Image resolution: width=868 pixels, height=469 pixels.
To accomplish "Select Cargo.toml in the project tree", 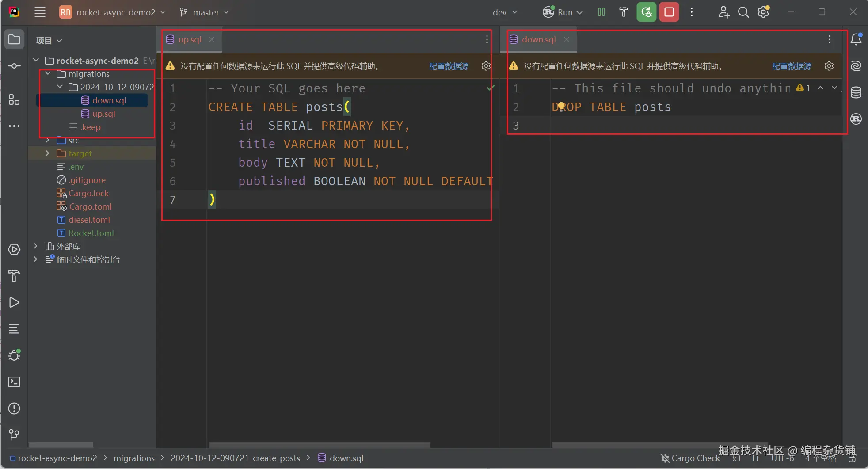I will click(90, 206).
